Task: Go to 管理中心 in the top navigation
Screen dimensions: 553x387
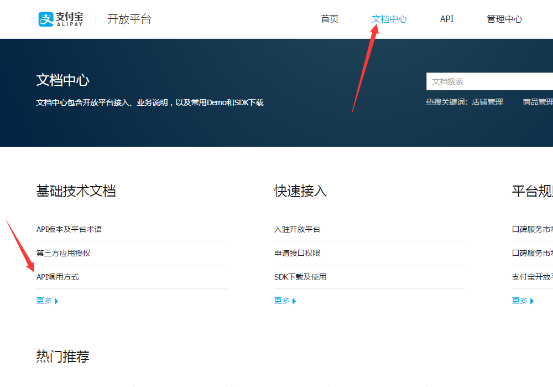Action: click(x=504, y=19)
